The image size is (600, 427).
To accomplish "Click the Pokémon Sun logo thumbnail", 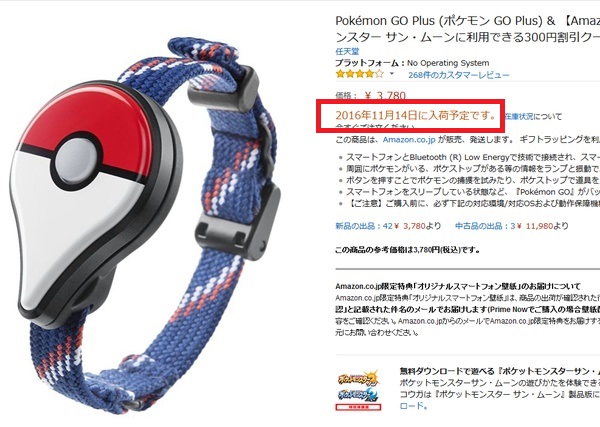I will [358, 378].
